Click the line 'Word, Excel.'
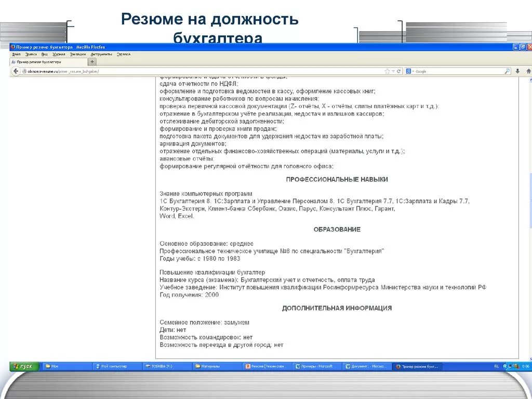Viewport: 532px width, 399px height. [177, 216]
